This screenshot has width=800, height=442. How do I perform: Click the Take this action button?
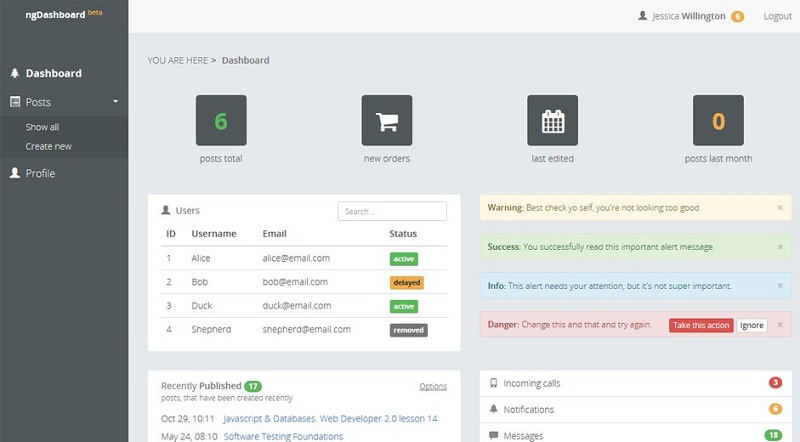pos(701,325)
